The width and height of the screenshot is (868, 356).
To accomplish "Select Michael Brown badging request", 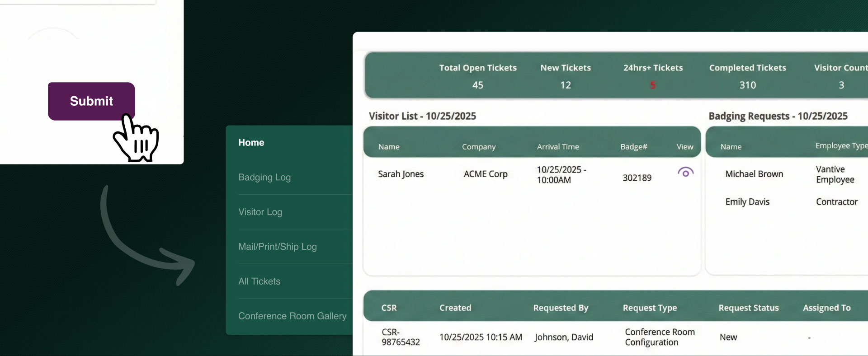I will click(754, 174).
